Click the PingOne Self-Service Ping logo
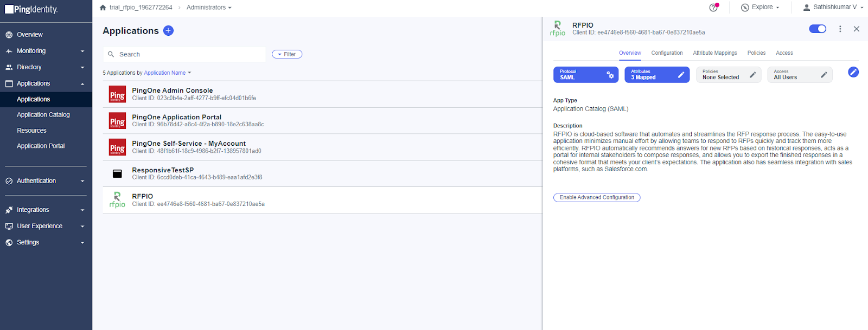The image size is (868, 330). [117, 147]
